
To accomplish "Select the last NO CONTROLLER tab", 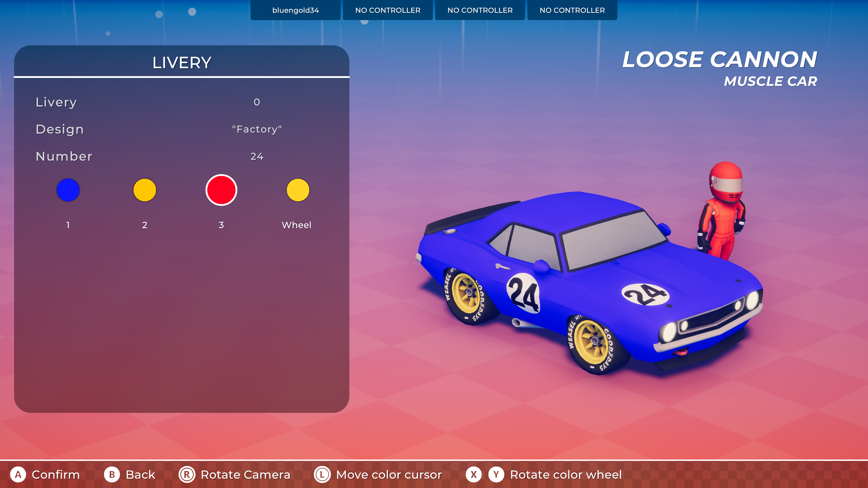I will coord(572,10).
